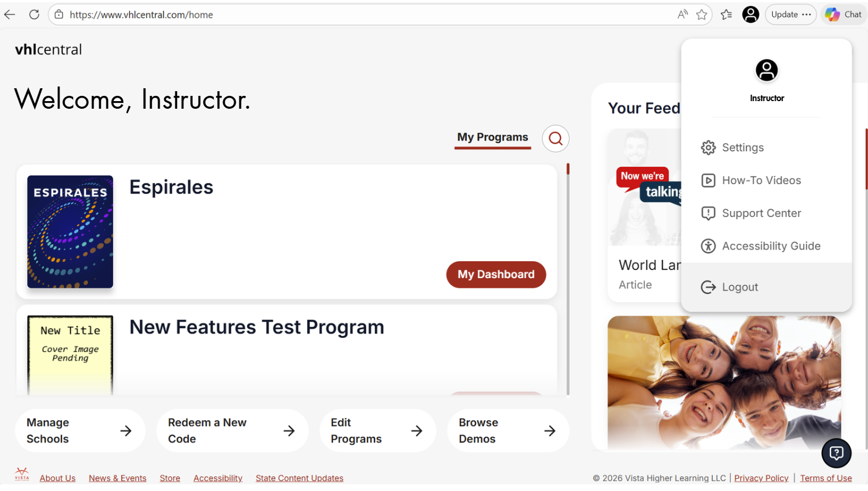Go to Manage Schools
This screenshot has width=868, height=491.
(x=79, y=431)
